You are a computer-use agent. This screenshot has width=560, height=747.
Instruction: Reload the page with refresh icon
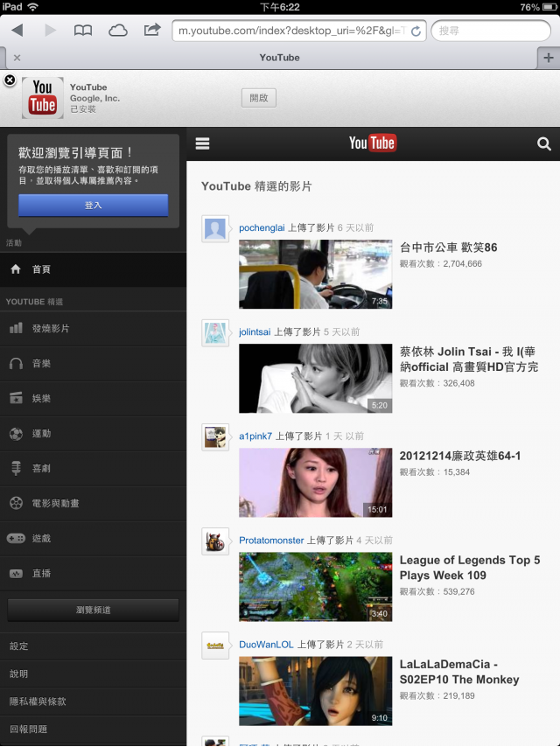pyautogui.click(x=416, y=31)
